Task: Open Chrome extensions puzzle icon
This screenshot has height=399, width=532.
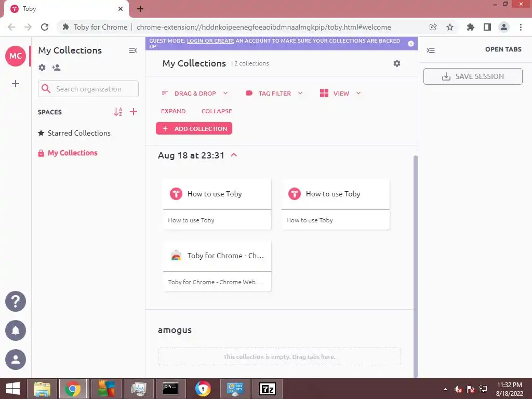Action: click(471, 27)
